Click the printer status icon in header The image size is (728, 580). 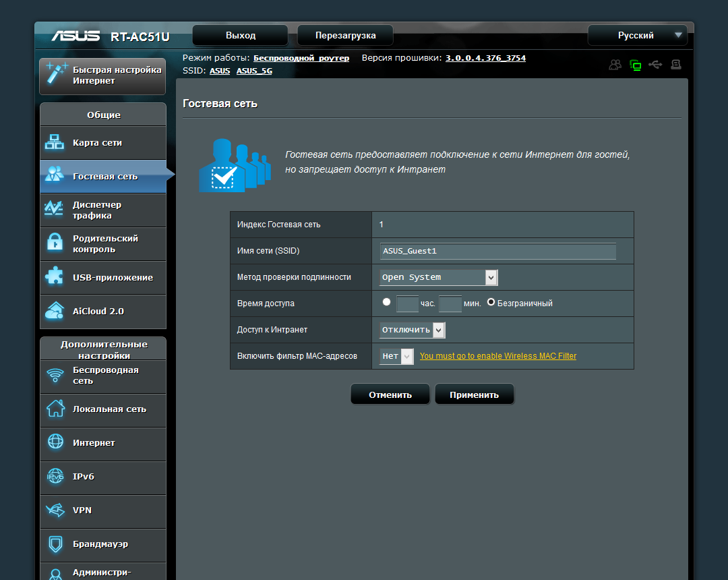click(x=676, y=65)
